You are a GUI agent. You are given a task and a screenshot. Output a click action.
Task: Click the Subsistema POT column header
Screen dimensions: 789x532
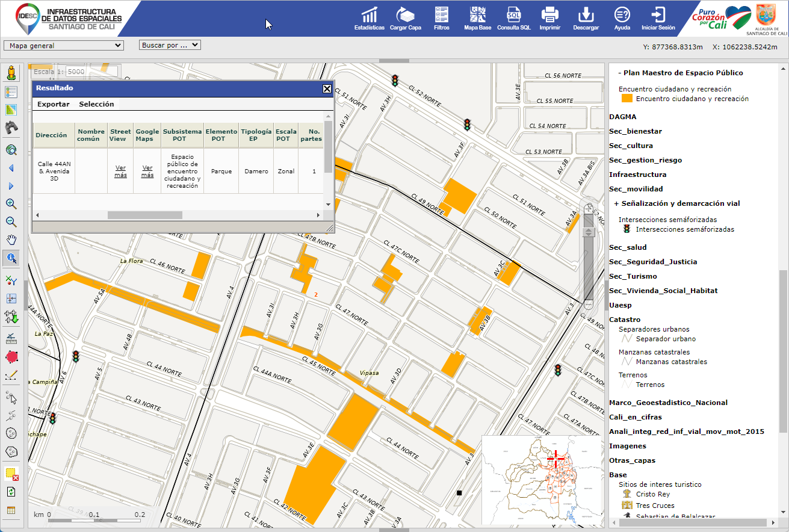182,135
